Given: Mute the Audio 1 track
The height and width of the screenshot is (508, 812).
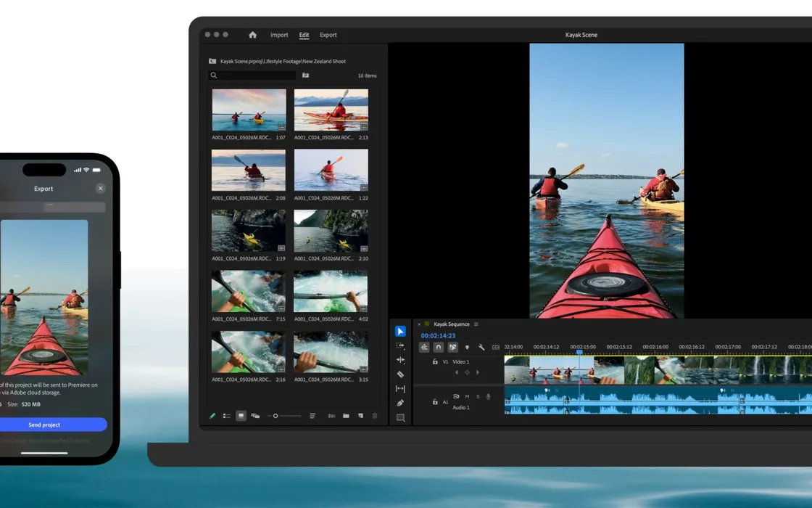Looking at the screenshot, I should (x=467, y=396).
